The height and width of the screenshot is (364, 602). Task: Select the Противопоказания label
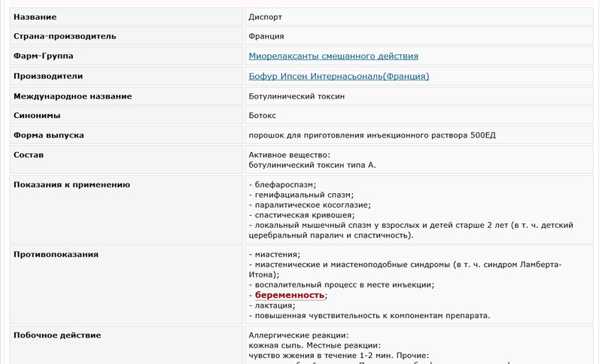coord(56,254)
